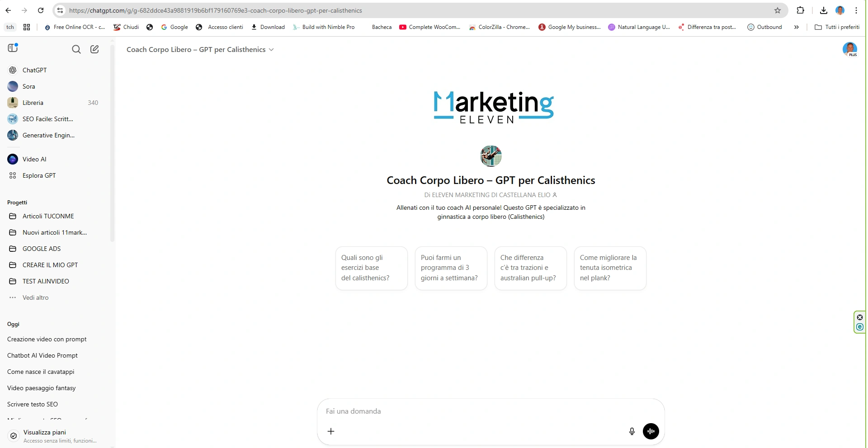Screen dimensions: 868x448
Task: Open the browser extensions puzzle icon
Action: click(x=800, y=10)
